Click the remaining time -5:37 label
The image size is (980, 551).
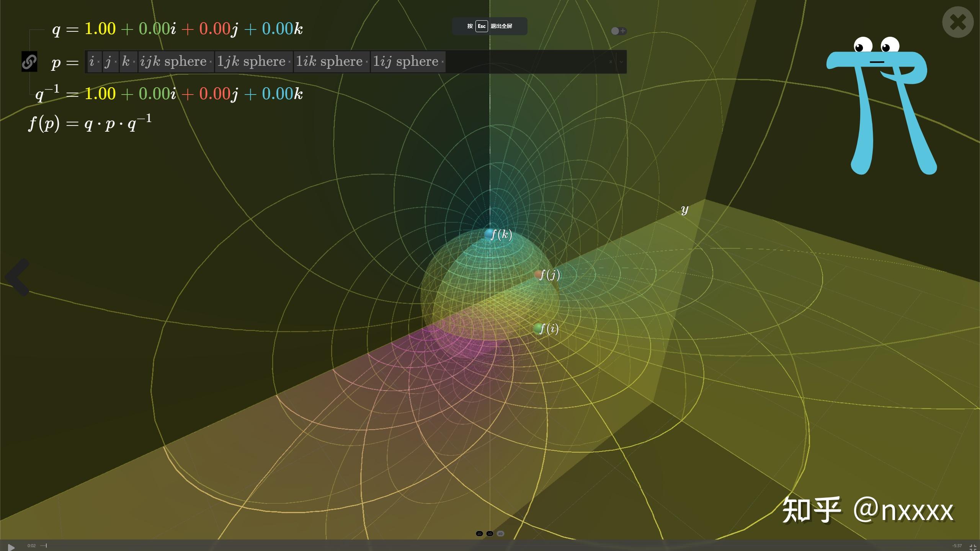point(957,546)
